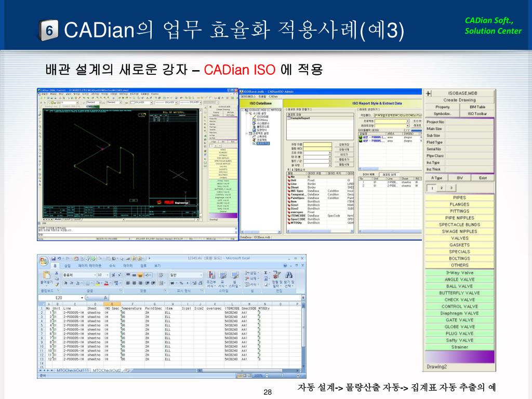Open the Name Box E20 dropdown
Image resolution: width=532 pixels, height=399 pixels.
[82, 298]
